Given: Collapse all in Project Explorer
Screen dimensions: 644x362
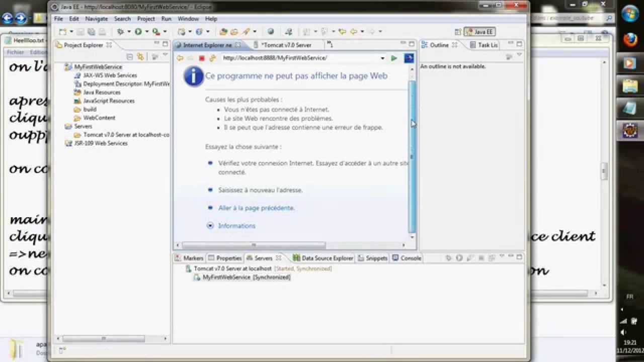Looking at the screenshot, I should tap(130, 57).
